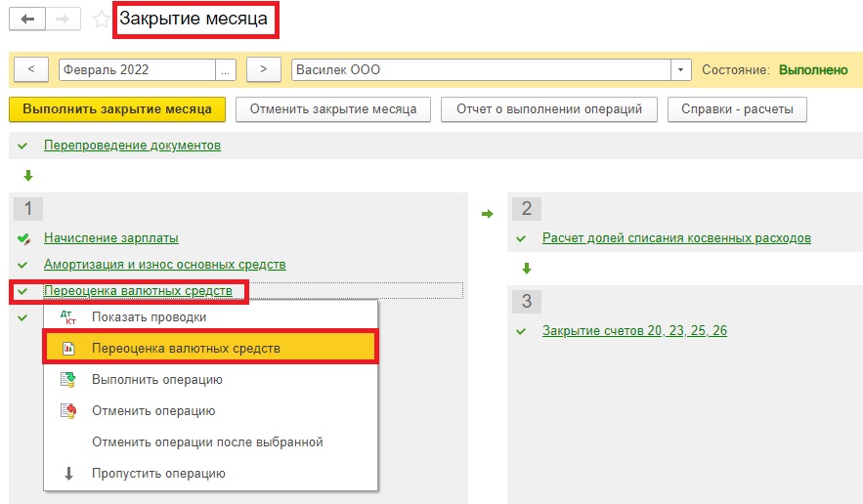Go forward with the right arrow button
This screenshot has height=504, width=863.
tap(63, 20)
